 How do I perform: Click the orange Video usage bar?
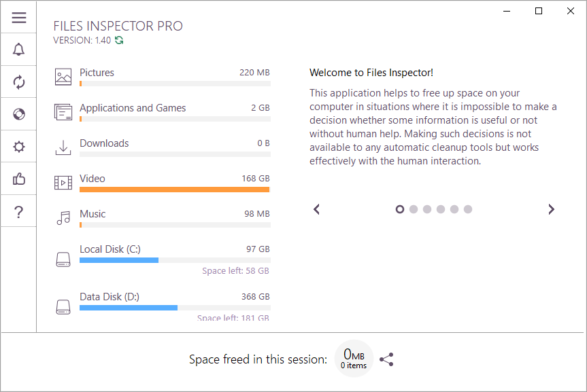tap(174, 190)
